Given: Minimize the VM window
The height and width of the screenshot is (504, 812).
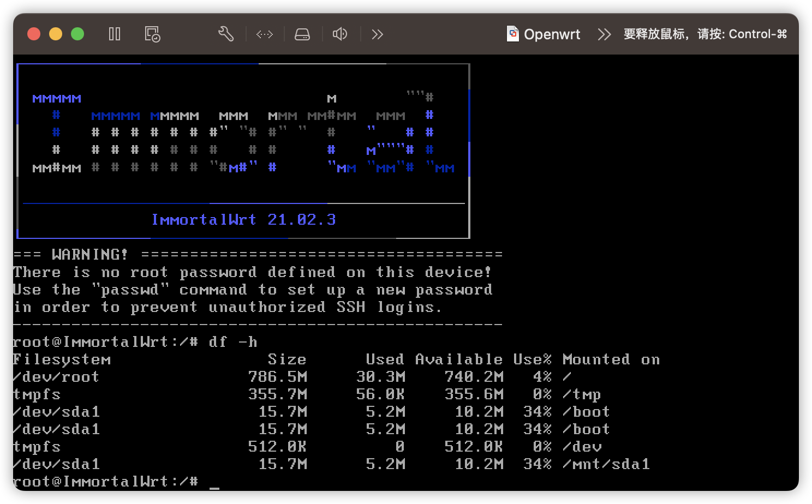Looking at the screenshot, I should click(x=56, y=34).
